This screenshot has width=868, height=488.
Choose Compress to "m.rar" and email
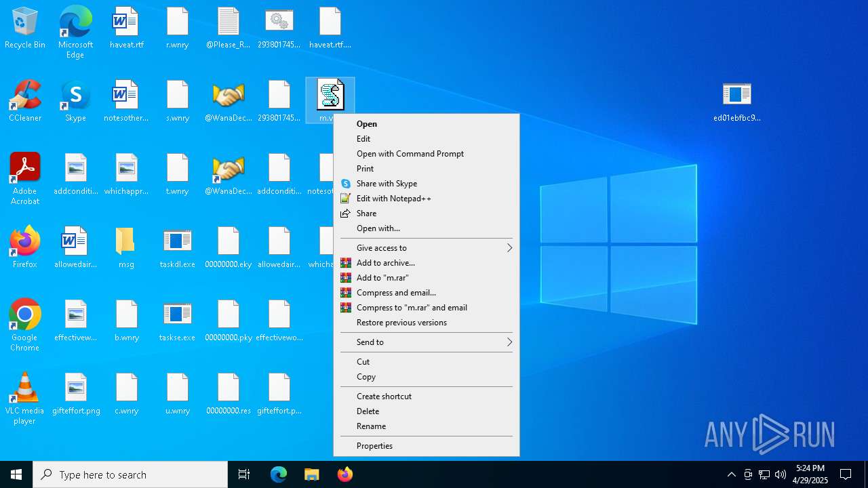(x=427, y=308)
